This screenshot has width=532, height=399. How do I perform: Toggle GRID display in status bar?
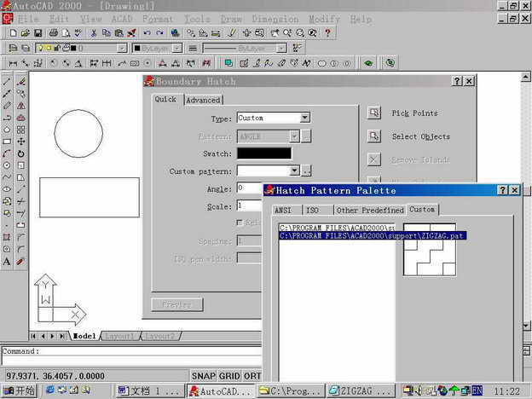[228, 375]
